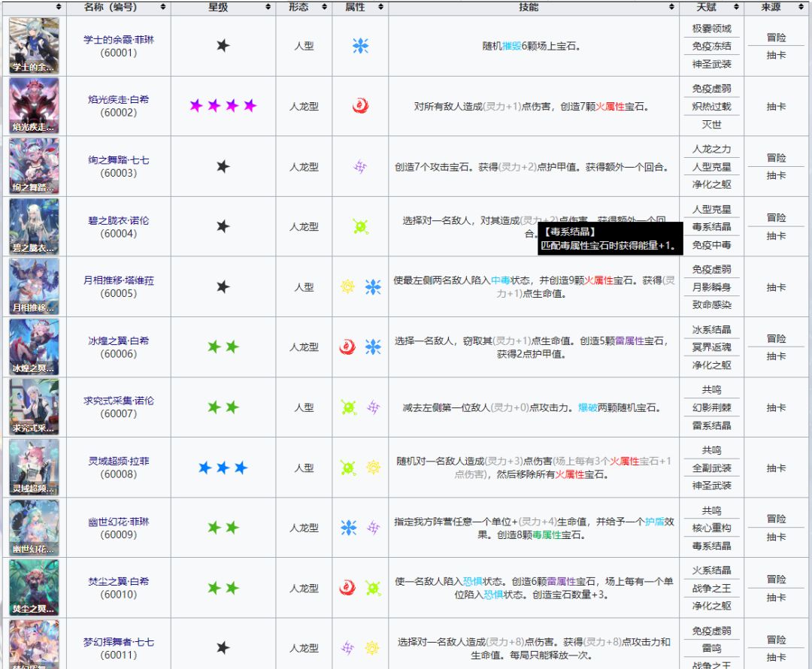Click the black star for 学士的余霞·菲琳

point(223,46)
